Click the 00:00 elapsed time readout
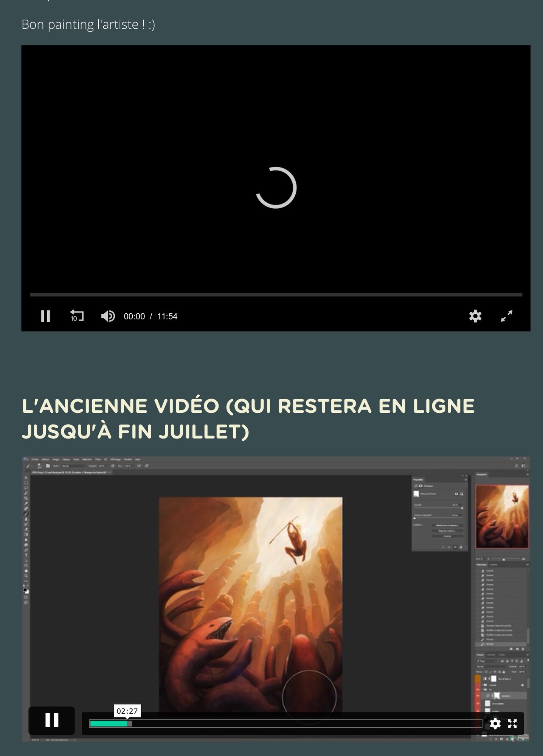This screenshot has width=543, height=756. (134, 316)
